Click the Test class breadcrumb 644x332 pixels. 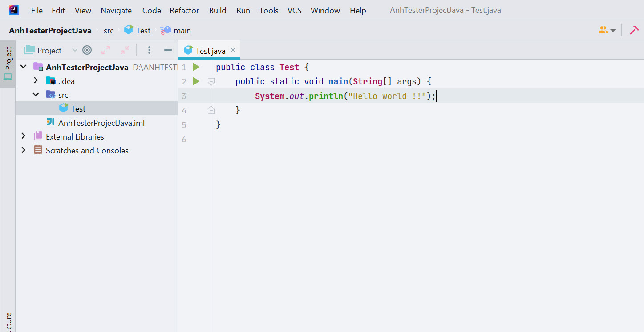pos(138,30)
